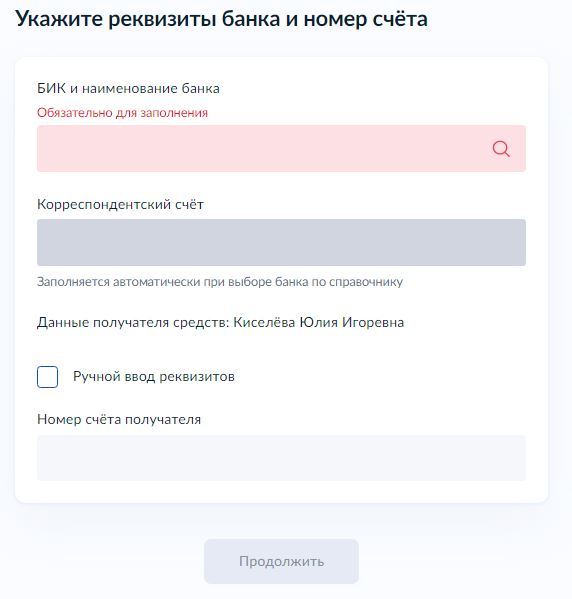The image size is (572, 599).
Task: Click the word справочнику in the hint
Action: (366, 282)
